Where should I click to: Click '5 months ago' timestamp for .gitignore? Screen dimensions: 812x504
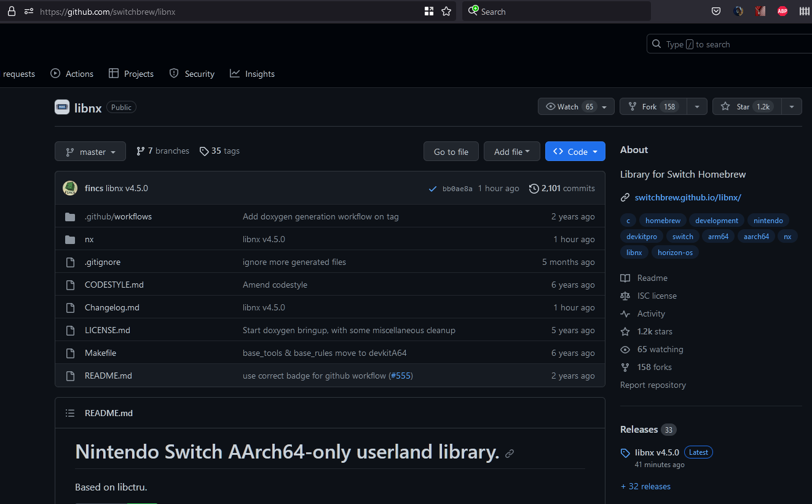[569, 262]
